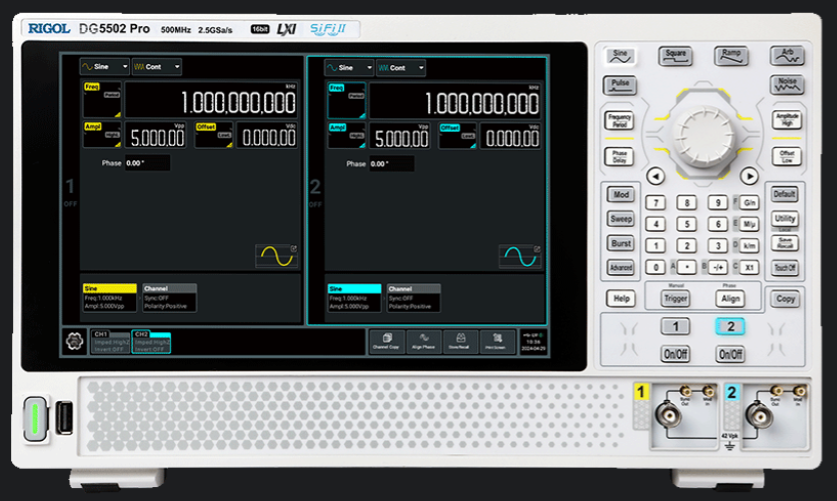Viewport: 837px width, 501px height.
Task: Click the rotary knob
Action: (x=702, y=136)
